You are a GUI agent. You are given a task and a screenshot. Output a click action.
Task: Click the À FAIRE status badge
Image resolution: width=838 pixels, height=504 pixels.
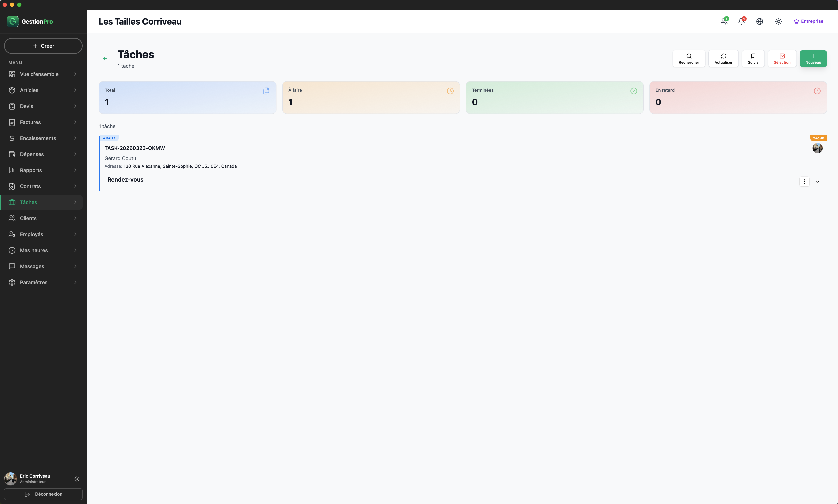(109, 138)
